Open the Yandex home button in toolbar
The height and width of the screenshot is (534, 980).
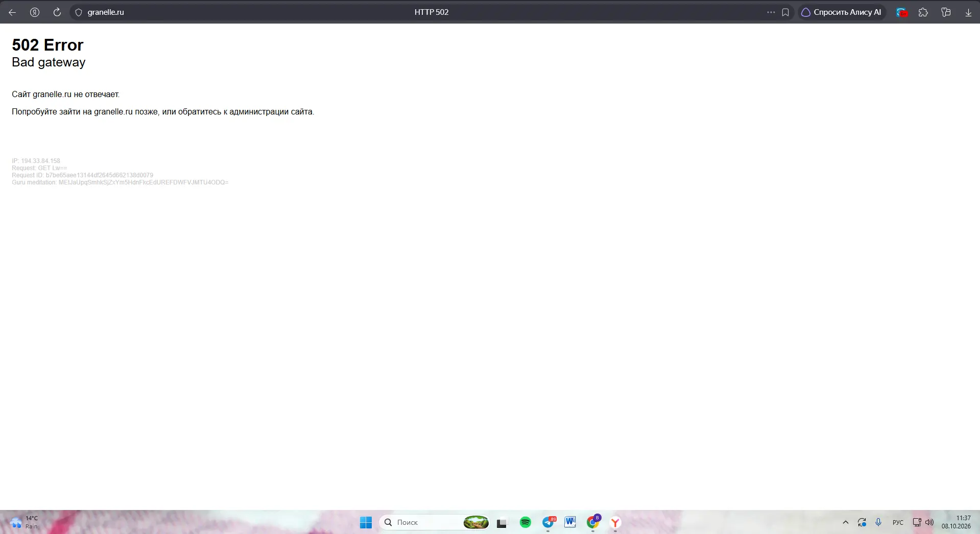point(35,12)
